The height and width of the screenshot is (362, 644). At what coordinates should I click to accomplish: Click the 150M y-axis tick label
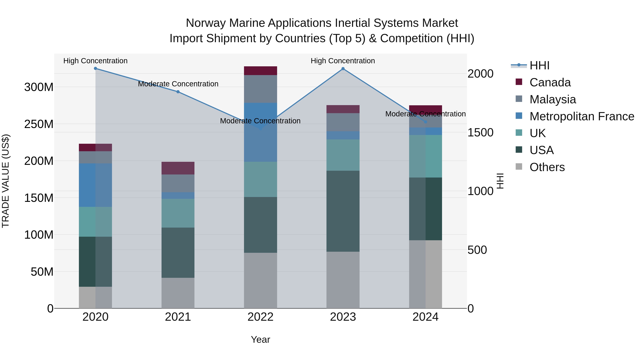[39, 198]
